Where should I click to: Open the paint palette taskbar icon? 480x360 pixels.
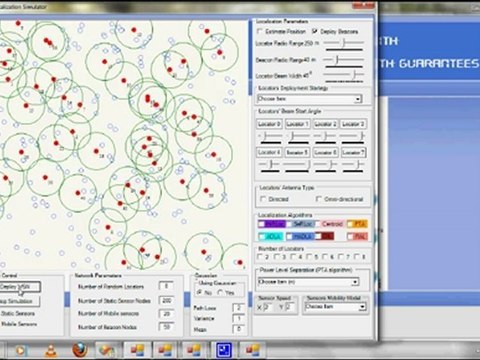[x=107, y=350]
